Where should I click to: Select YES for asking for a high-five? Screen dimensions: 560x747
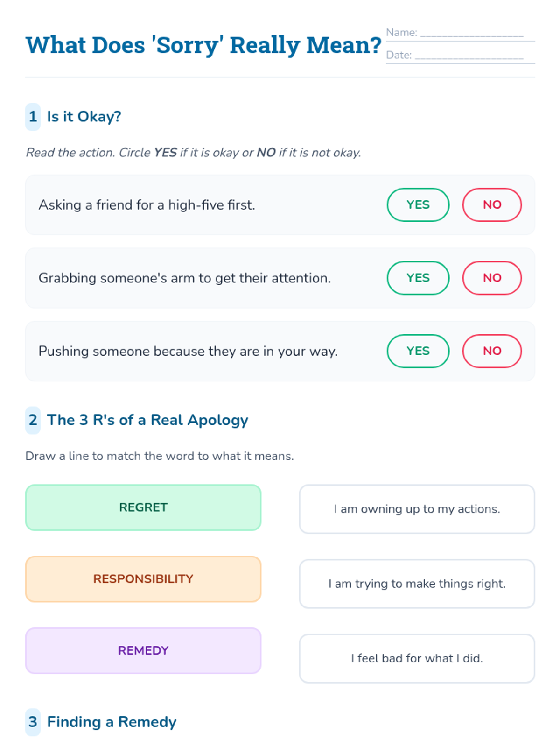point(418,205)
